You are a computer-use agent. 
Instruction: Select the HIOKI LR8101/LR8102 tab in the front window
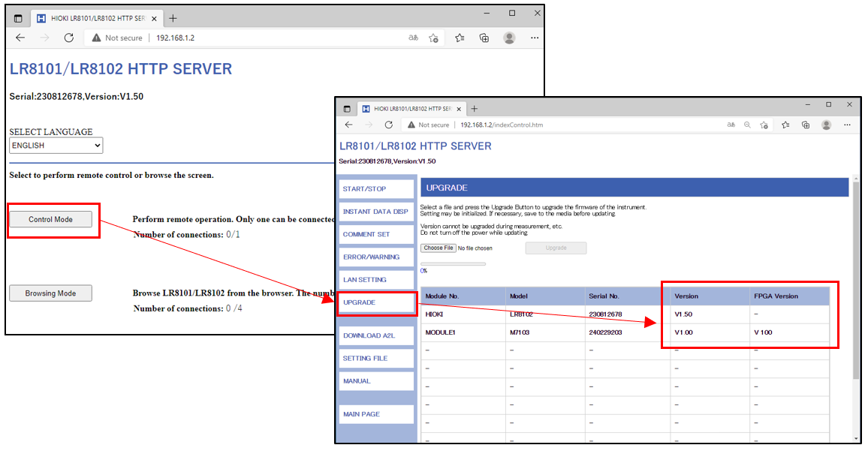pyautogui.click(x=412, y=109)
